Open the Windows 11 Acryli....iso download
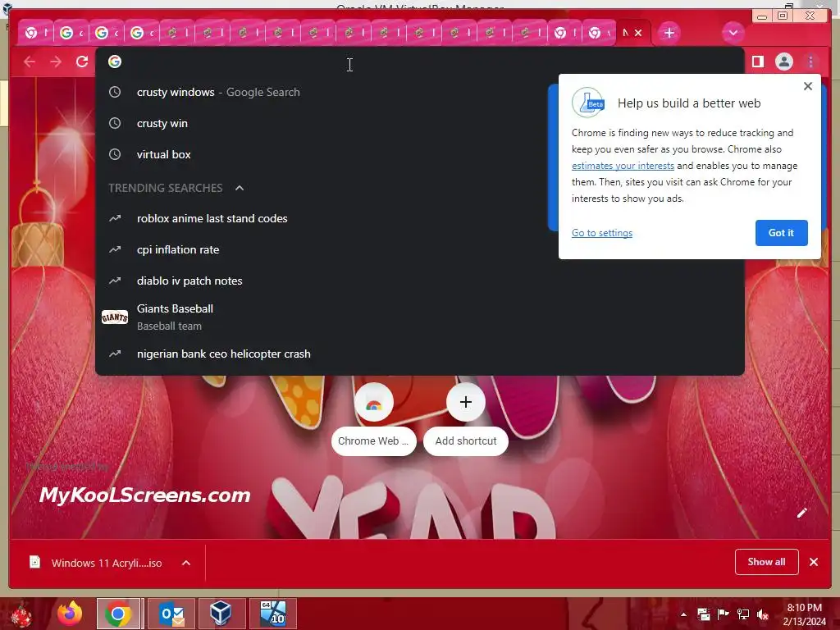 [x=107, y=563]
